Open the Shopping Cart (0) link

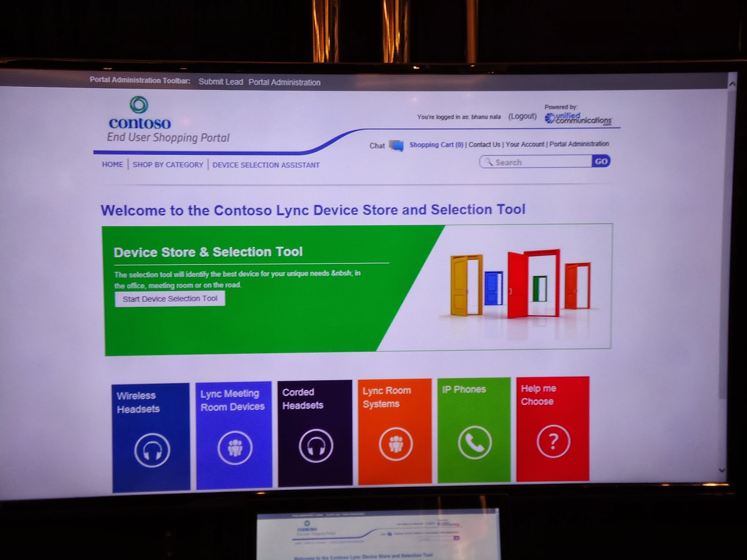pyautogui.click(x=437, y=145)
